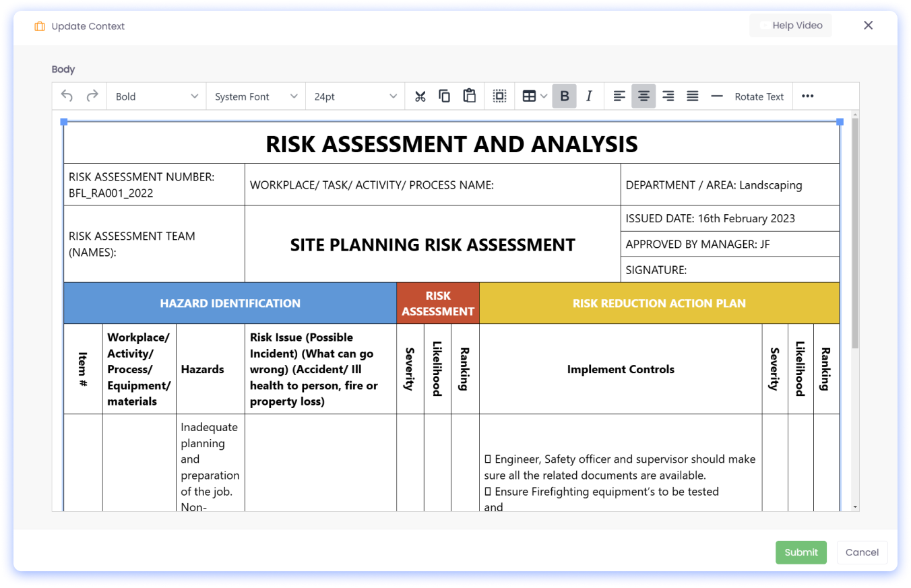Click Rotate Text in the toolbar
The height and width of the screenshot is (588, 911).
coord(759,96)
